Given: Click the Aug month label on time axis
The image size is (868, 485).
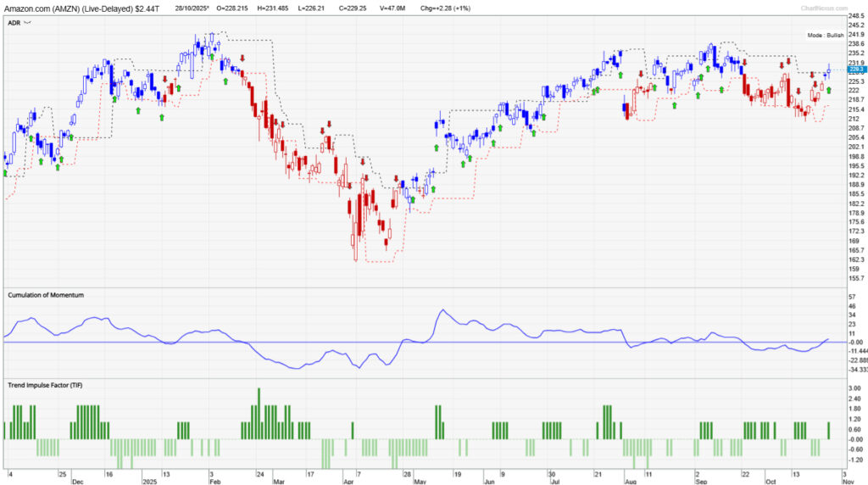Looking at the screenshot, I should 631,482.
